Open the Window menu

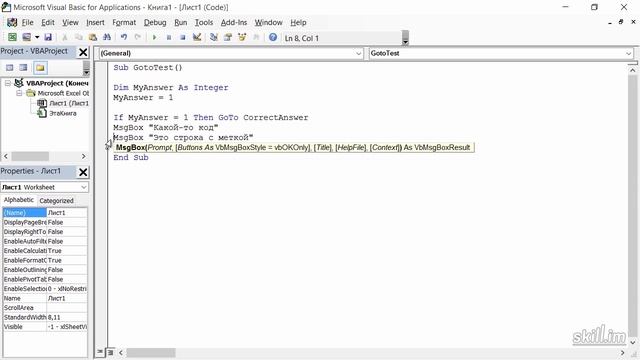269,22
